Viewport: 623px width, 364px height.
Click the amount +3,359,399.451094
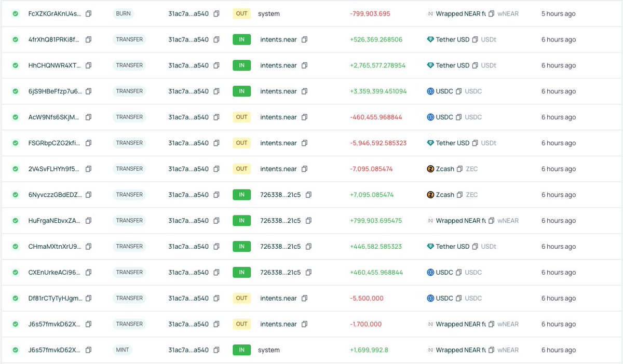(378, 91)
